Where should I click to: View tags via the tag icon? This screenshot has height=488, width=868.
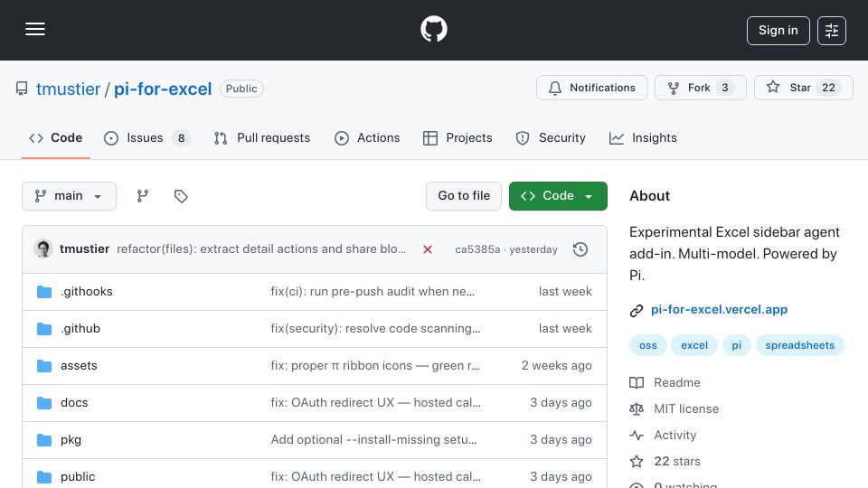point(181,196)
